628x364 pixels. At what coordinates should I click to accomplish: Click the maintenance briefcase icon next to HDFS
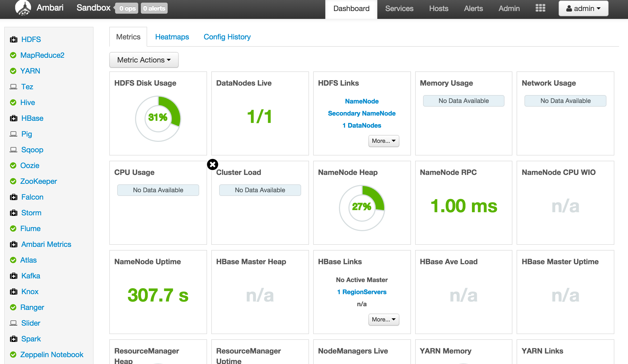point(14,39)
